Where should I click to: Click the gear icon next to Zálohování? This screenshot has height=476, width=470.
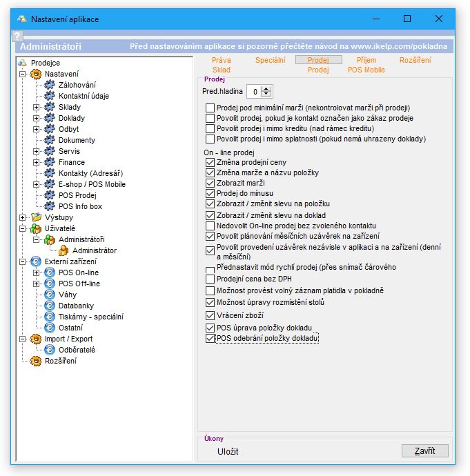coord(50,85)
